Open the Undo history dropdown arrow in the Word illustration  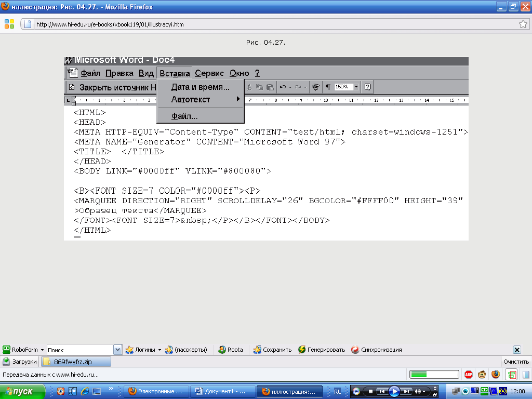(290, 87)
